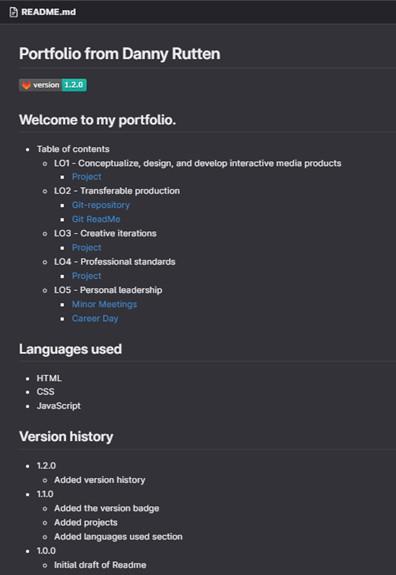This screenshot has height=575, width=396.
Task: Click the 'Added projects' line
Action: 86,523
